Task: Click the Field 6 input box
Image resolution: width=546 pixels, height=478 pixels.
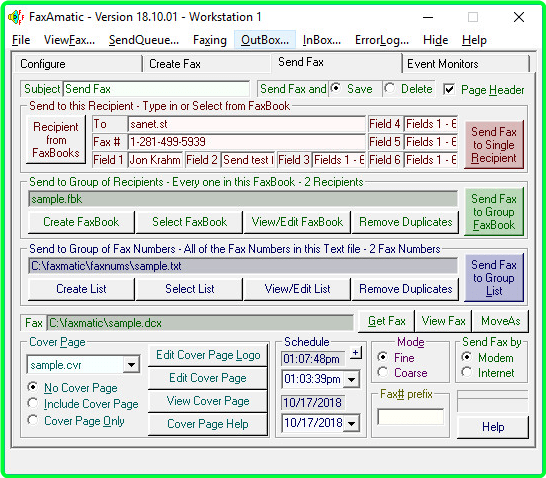Action: (x=431, y=160)
